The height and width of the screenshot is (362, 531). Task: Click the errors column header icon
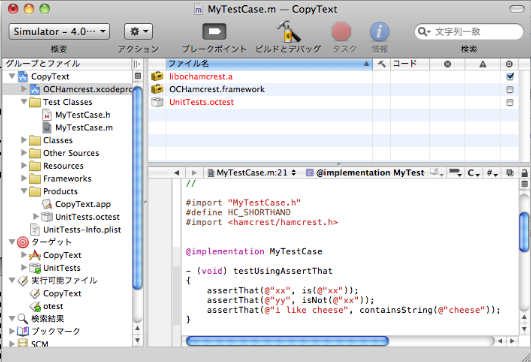point(447,64)
